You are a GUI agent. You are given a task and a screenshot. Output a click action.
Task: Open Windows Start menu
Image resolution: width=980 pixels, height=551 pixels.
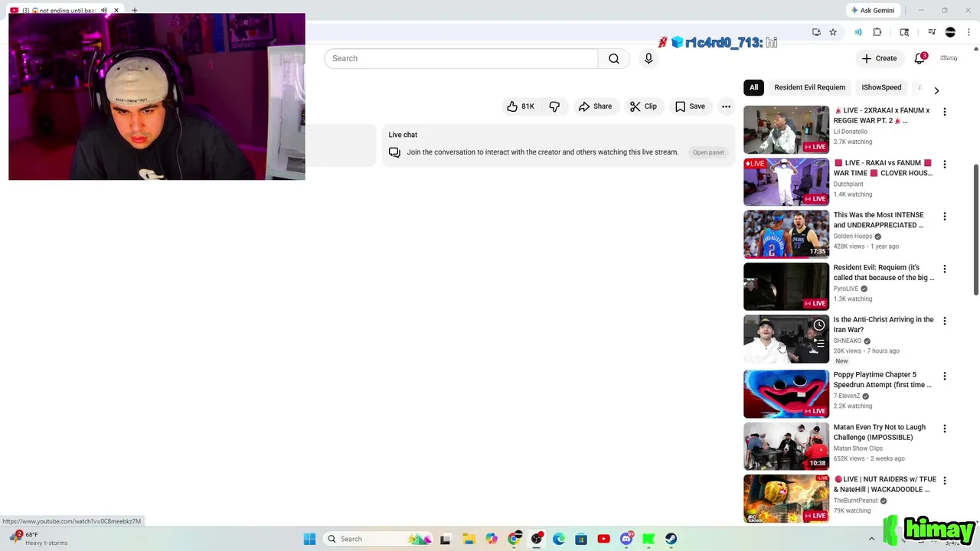tap(309, 539)
